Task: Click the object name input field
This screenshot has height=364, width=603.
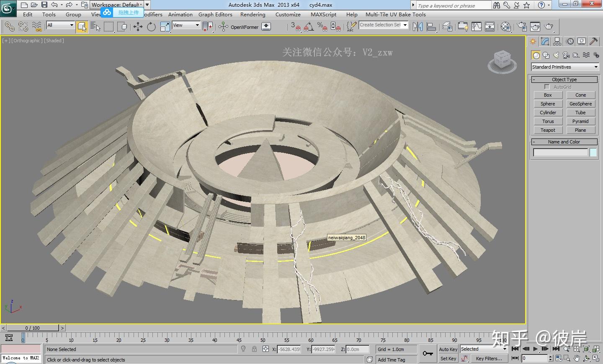Action: (x=560, y=153)
